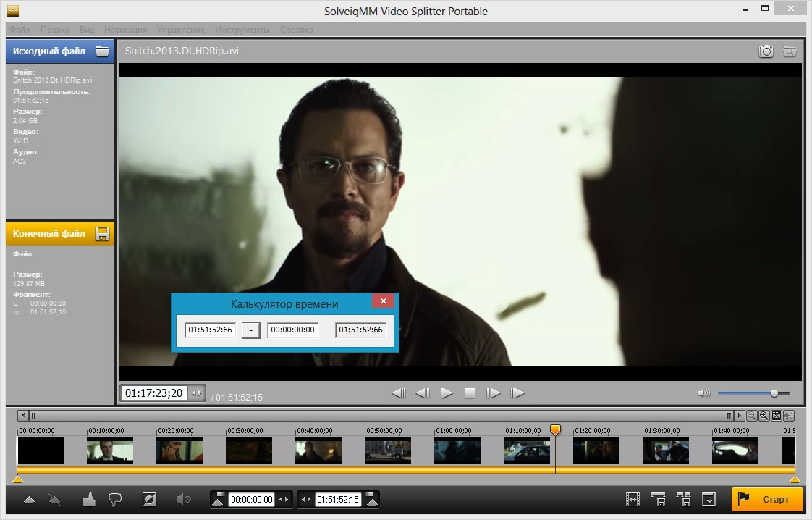Click the icon right of the camera icon

[x=790, y=51]
